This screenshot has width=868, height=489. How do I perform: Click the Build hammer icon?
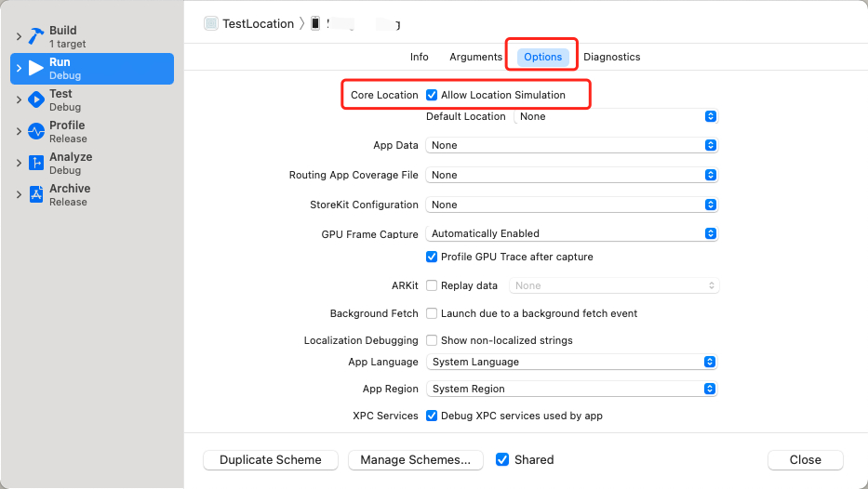pyautogui.click(x=36, y=36)
